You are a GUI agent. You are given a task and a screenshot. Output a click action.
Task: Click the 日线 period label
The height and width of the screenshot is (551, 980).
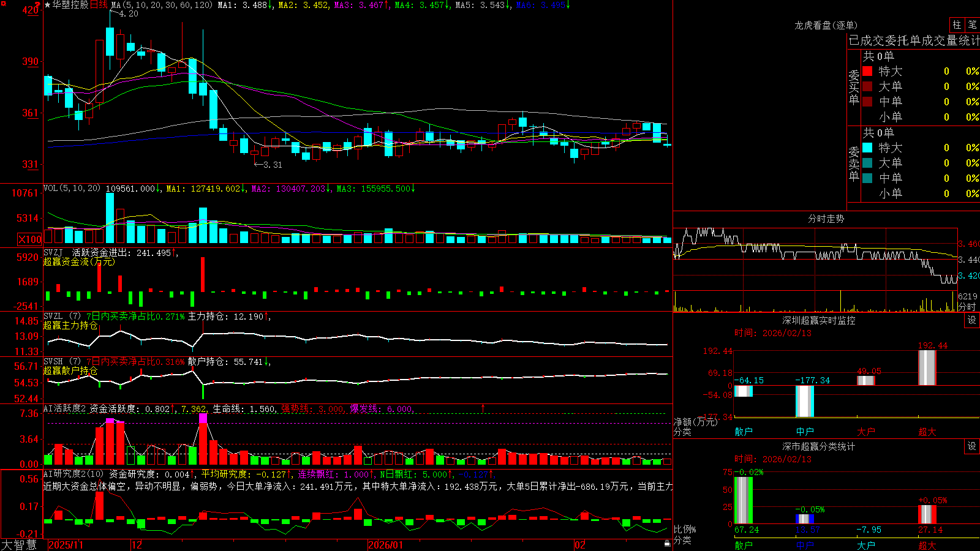pyautogui.click(x=99, y=5)
